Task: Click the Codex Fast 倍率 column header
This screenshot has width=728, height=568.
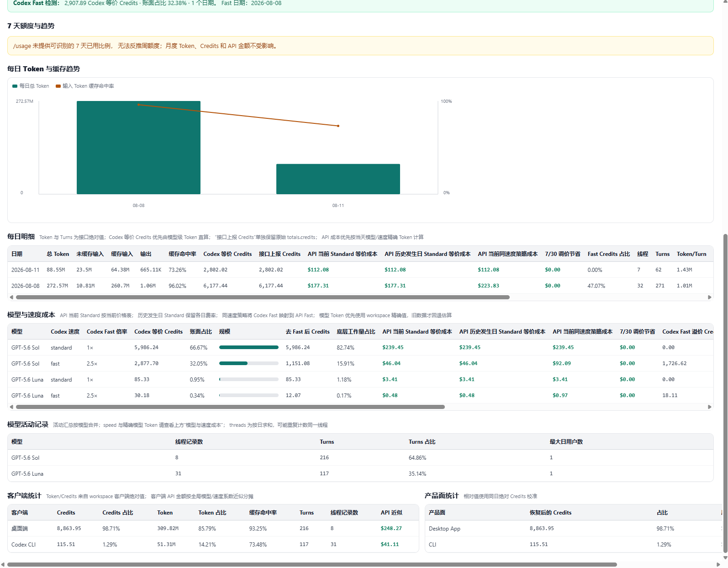Action: click(107, 332)
